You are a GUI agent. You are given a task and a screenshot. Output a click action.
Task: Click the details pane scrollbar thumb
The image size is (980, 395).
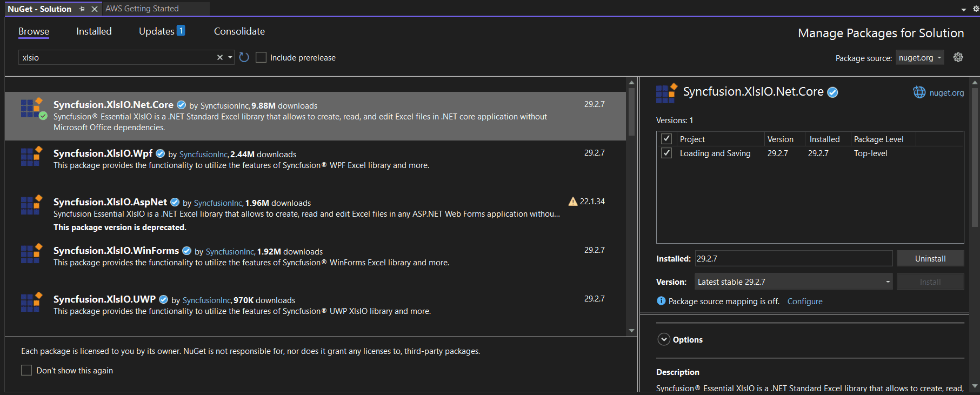(x=975, y=157)
